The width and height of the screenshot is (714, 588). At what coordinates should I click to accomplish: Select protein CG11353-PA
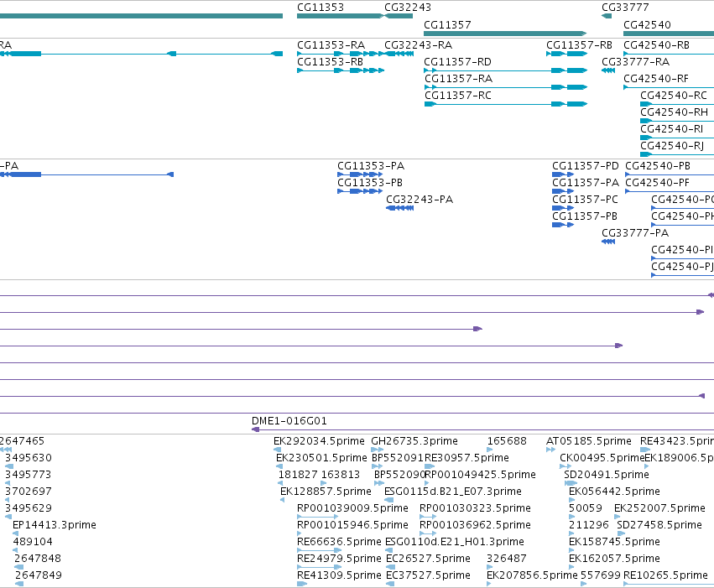point(360,174)
